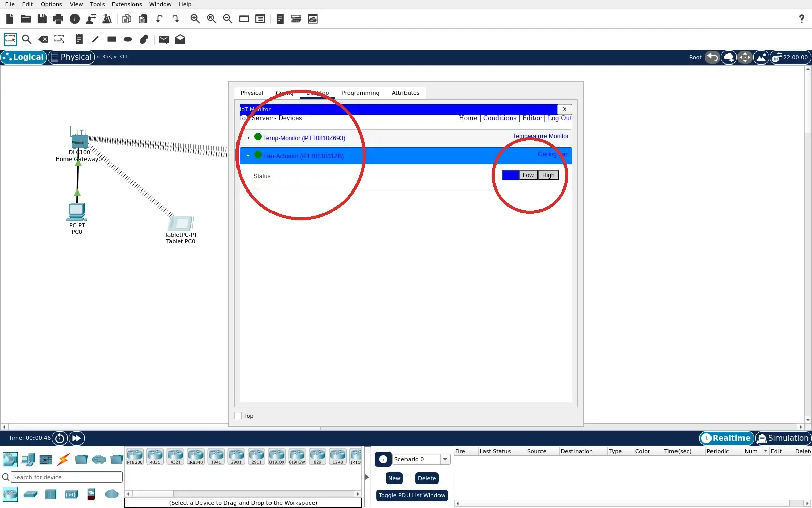The width and height of the screenshot is (812, 508).
Task: Set the ceiling fan to High
Action: [548, 175]
